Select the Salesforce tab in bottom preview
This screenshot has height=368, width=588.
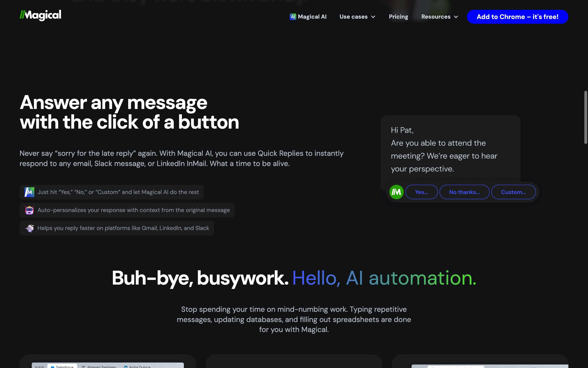[62, 366]
